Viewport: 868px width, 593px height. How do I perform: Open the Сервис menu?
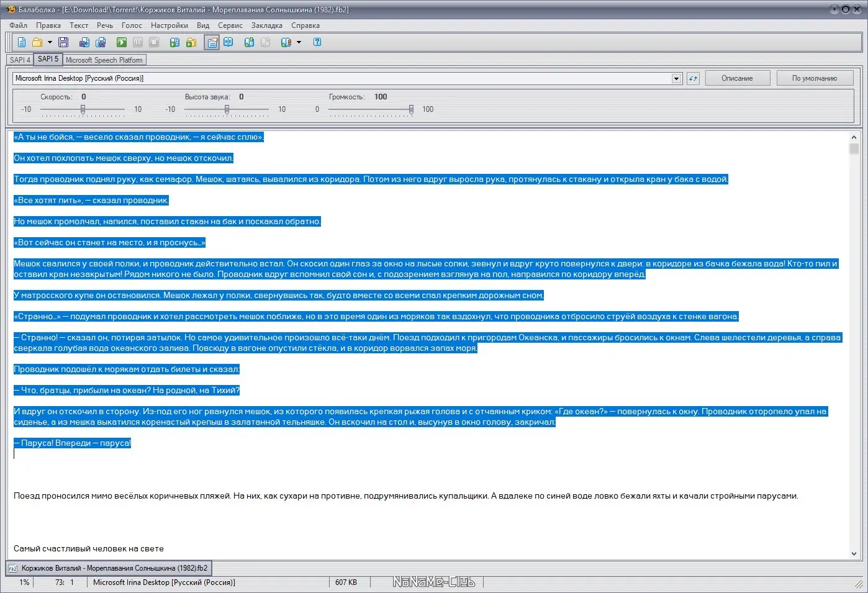coord(230,25)
